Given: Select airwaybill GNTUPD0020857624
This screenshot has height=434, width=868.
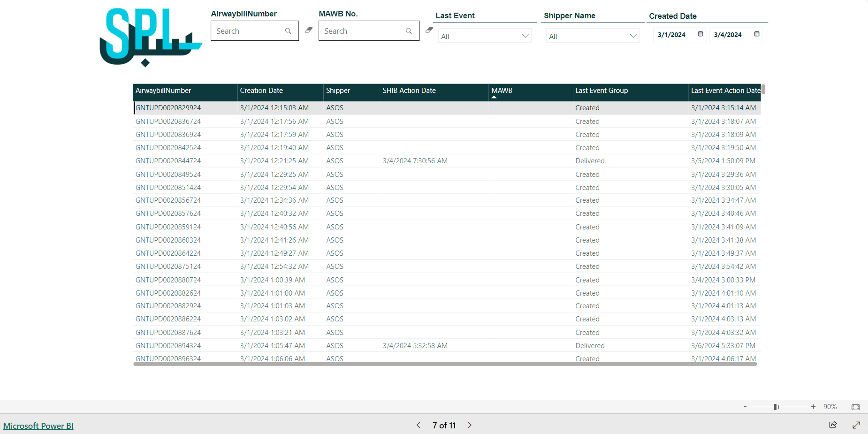Looking at the screenshot, I should pyautogui.click(x=168, y=213).
